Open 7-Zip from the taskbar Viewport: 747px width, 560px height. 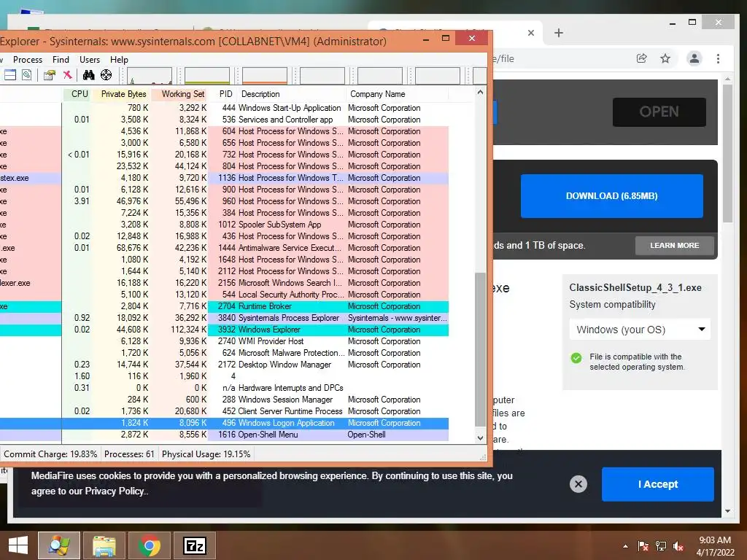coord(195,545)
